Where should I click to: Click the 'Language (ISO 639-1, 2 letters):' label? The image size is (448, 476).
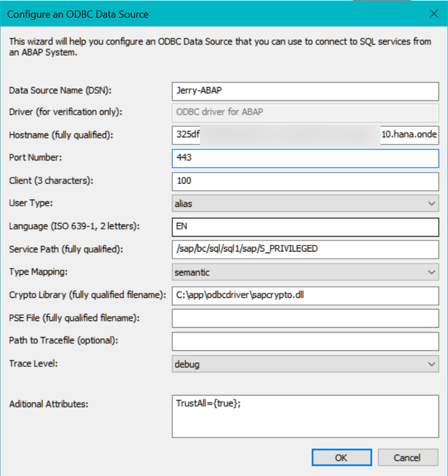pos(74,226)
